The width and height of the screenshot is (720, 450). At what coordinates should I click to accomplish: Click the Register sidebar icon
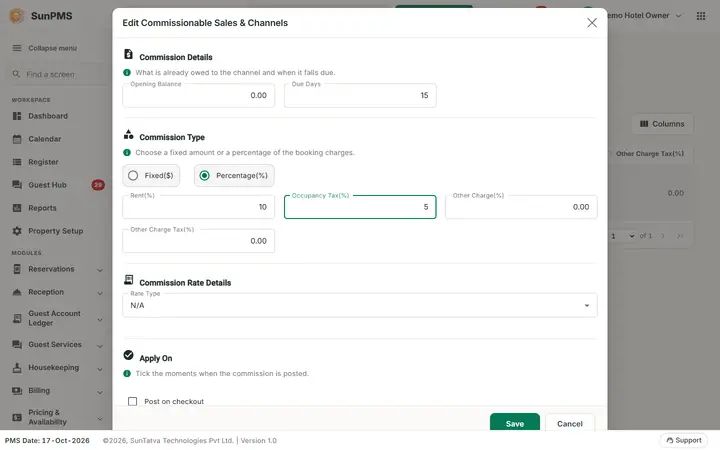tap(17, 162)
